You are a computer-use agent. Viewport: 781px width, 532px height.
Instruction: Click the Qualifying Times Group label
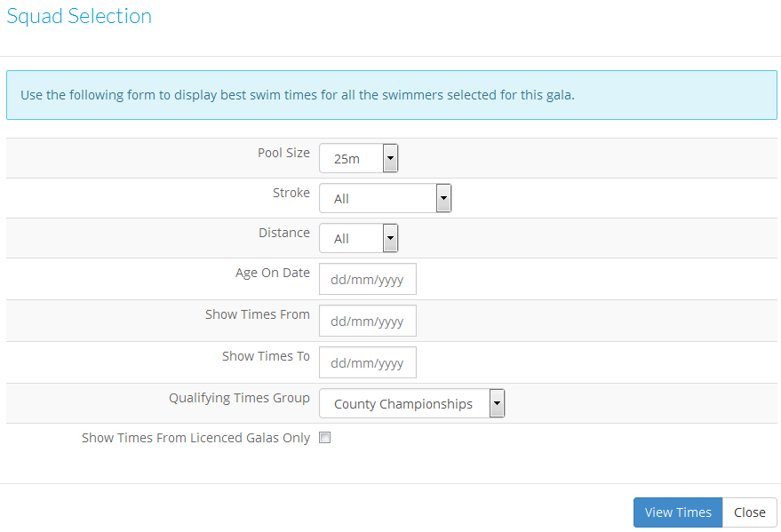tap(239, 398)
